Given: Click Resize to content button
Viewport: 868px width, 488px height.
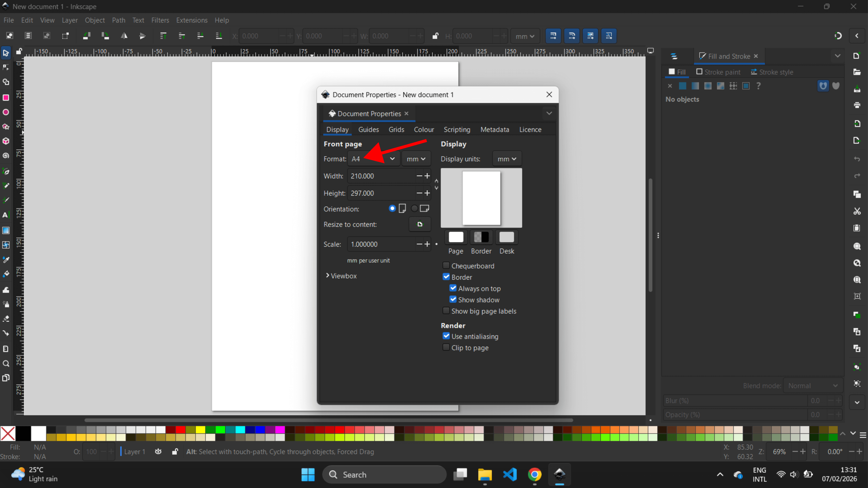Looking at the screenshot, I should point(419,224).
